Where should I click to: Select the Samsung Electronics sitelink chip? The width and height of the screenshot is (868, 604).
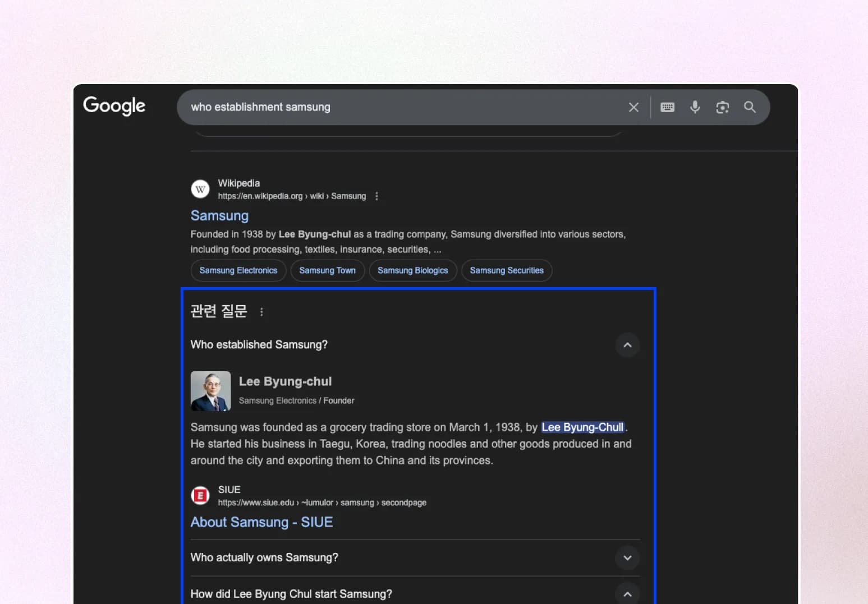238,270
